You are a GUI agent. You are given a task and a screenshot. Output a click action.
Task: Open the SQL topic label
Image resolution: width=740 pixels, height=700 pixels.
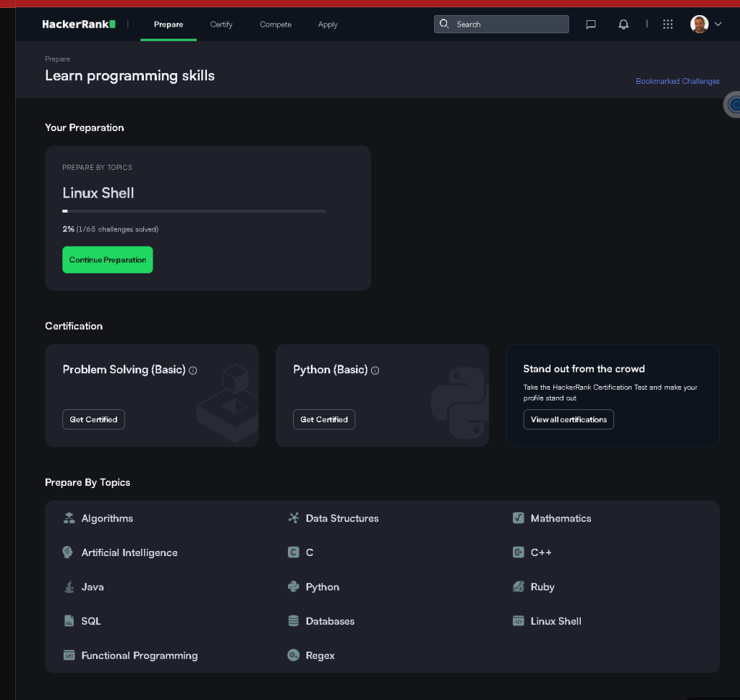(x=91, y=621)
